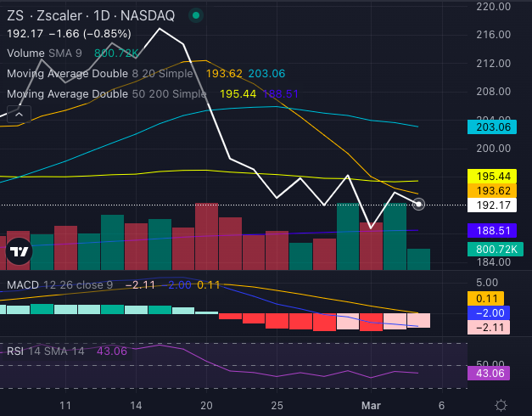Click the blue -2.00 MACD axis label
This screenshot has width=532, height=416.
point(490,313)
